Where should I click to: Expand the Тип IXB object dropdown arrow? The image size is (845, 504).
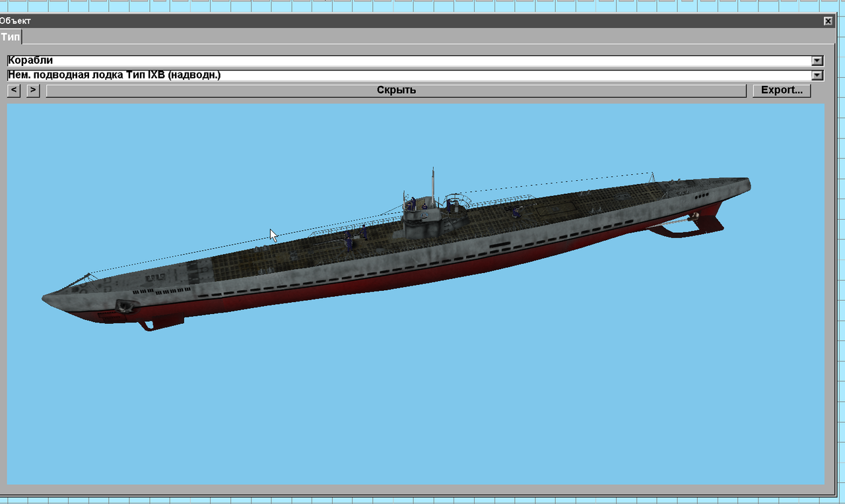[817, 75]
